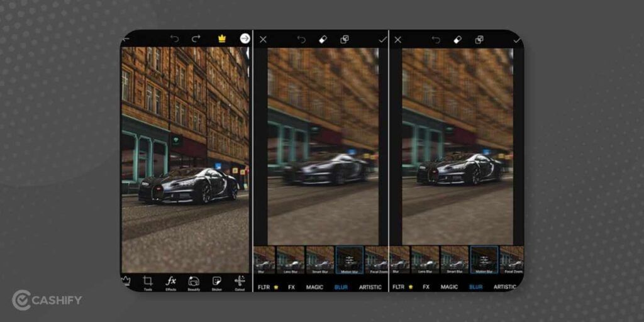This screenshot has width=644, height=322.
Task: Open the fx Effects icon
Action: pos(171,282)
